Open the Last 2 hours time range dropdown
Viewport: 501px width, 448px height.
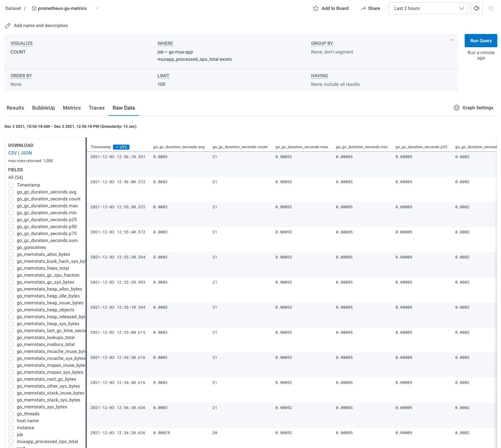point(428,8)
